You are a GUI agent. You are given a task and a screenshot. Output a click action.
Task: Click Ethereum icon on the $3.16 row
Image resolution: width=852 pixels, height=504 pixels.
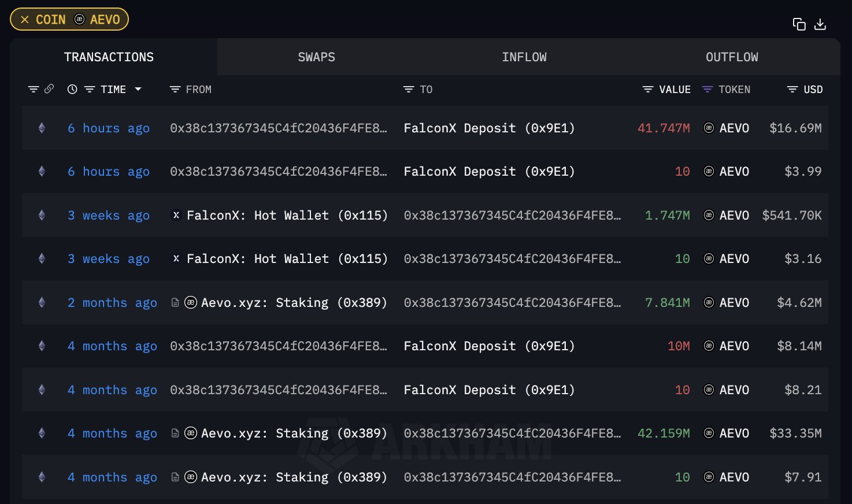click(42, 258)
